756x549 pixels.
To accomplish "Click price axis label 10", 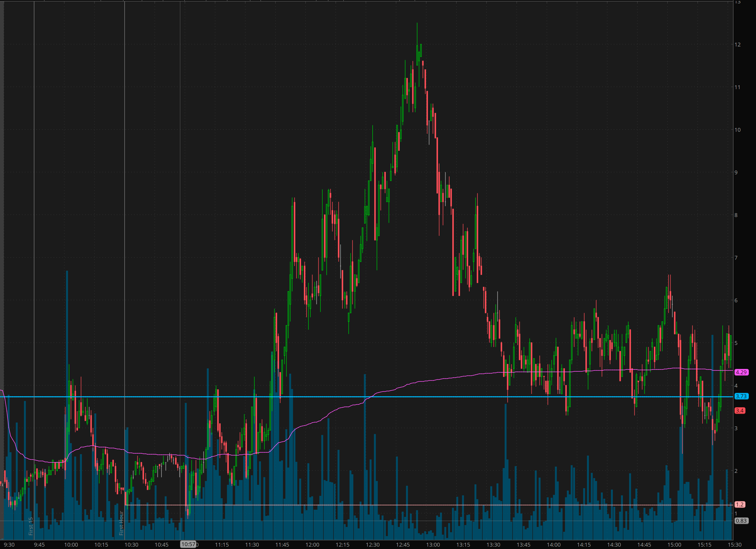I will point(738,130).
